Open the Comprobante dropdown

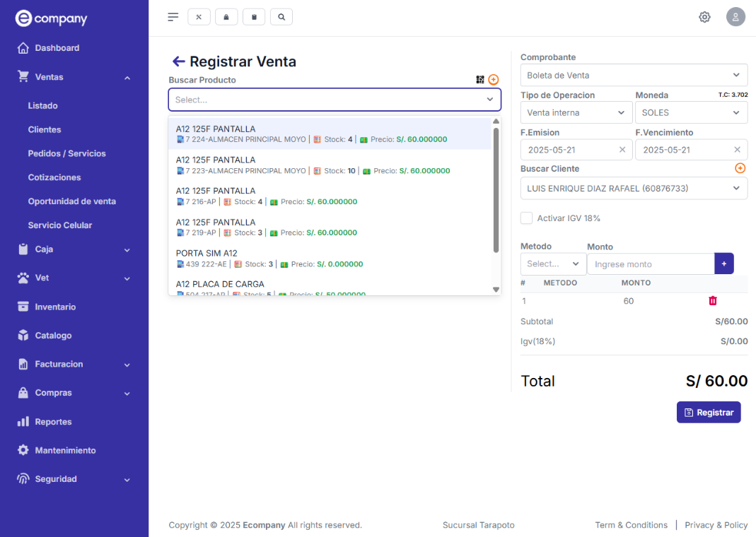pyautogui.click(x=634, y=75)
